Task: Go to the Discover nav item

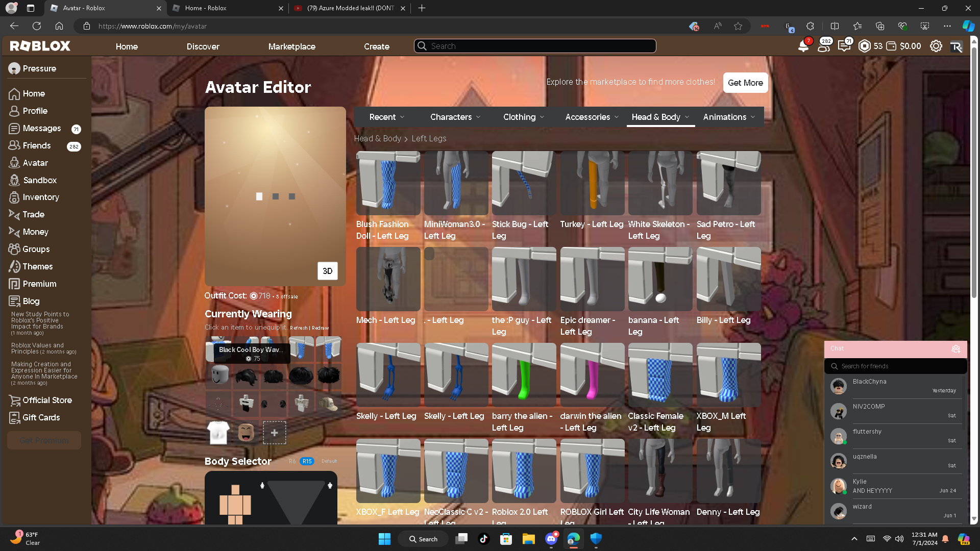Action: [203, 46]
